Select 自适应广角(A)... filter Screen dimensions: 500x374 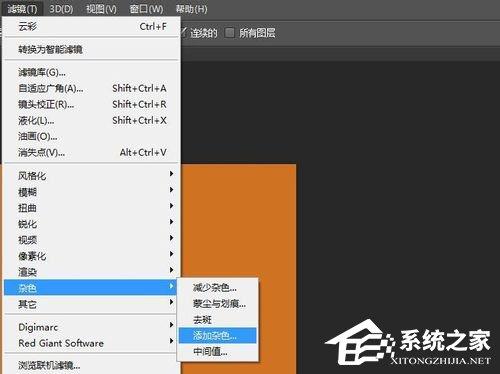click(x=91, y=88)
